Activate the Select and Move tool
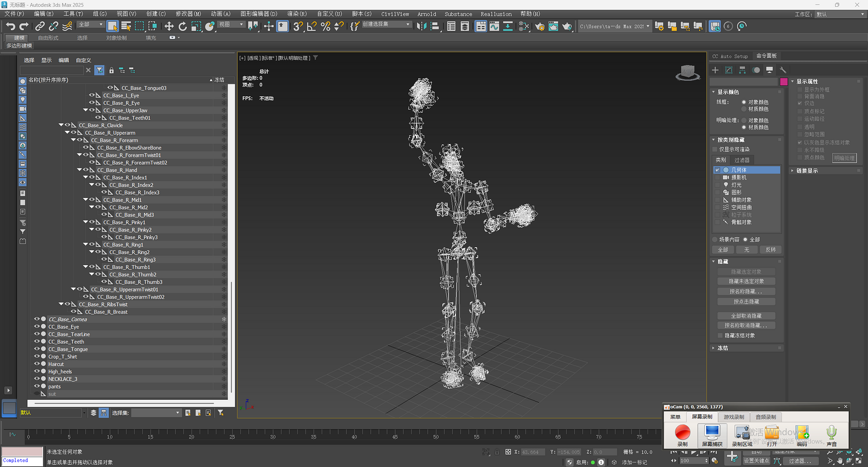The height and width of the screenshot is (467, 868). (169, 26)
